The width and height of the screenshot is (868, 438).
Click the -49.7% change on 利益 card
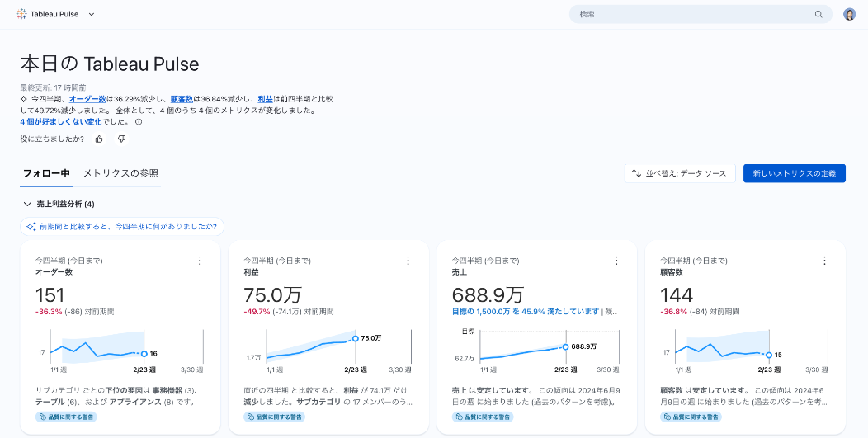(x=257, y=312)
